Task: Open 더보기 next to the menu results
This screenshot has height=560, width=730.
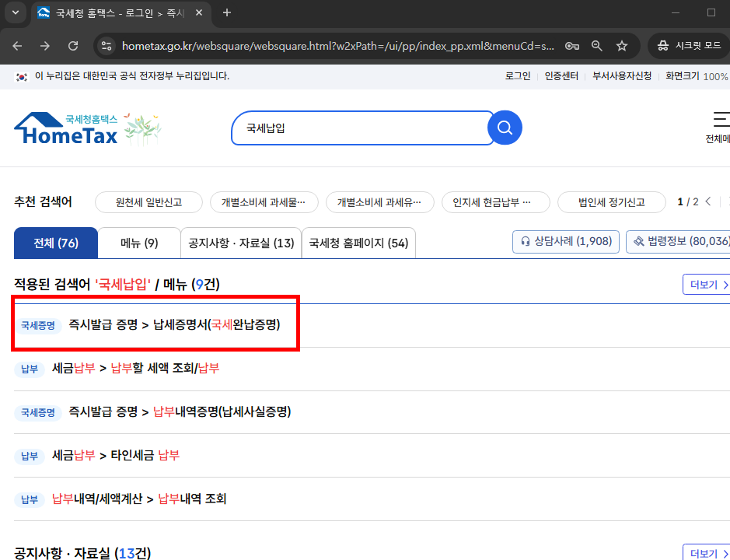Action: point(707,284)
